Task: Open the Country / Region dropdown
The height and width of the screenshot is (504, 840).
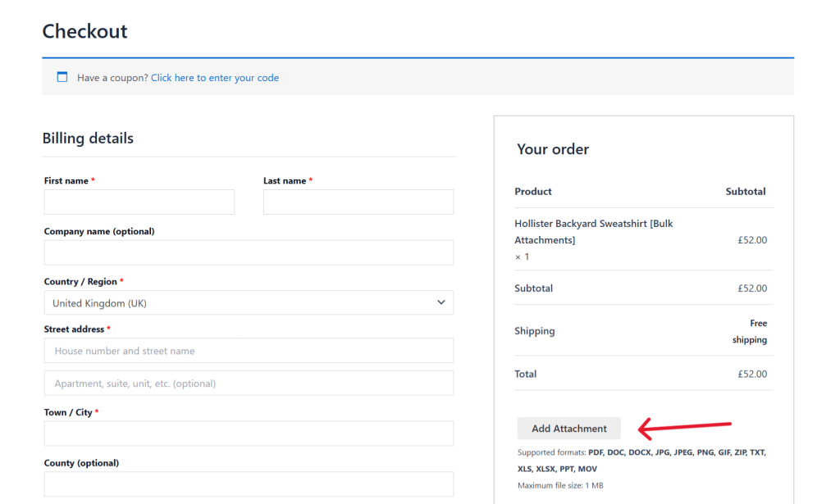Action: 249,302
